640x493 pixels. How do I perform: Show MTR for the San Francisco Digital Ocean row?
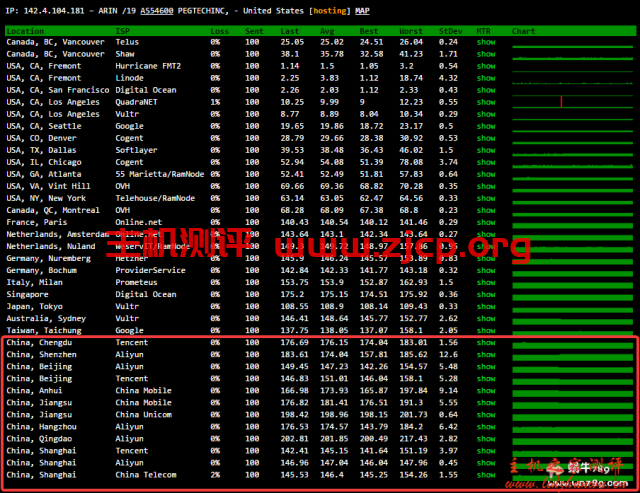[486, 90]
